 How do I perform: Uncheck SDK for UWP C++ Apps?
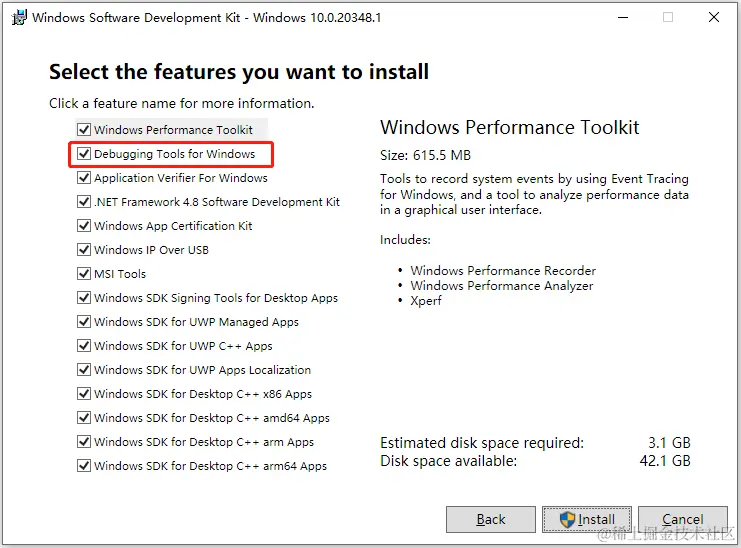click(84, 346)
